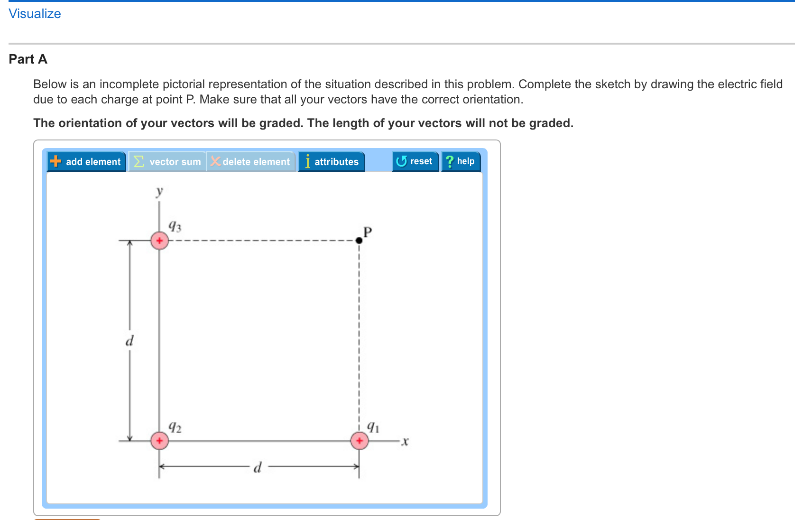The width and height of the screenshot is (812, 520).
Task: Click the green question mark help icon
Action: tap(450, 161)
